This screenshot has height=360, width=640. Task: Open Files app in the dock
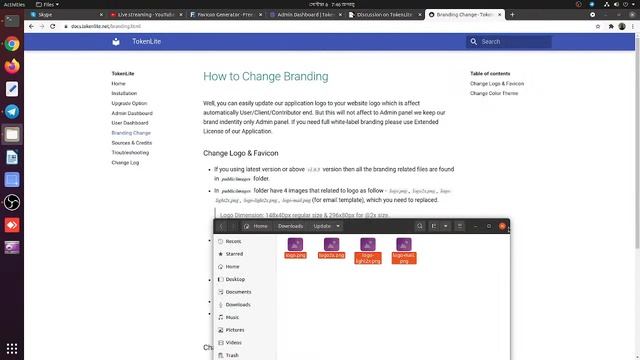click(12, 134)
